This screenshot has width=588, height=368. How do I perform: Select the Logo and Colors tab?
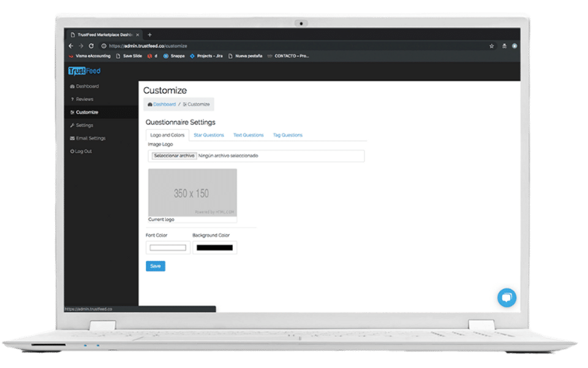point(167,135)
